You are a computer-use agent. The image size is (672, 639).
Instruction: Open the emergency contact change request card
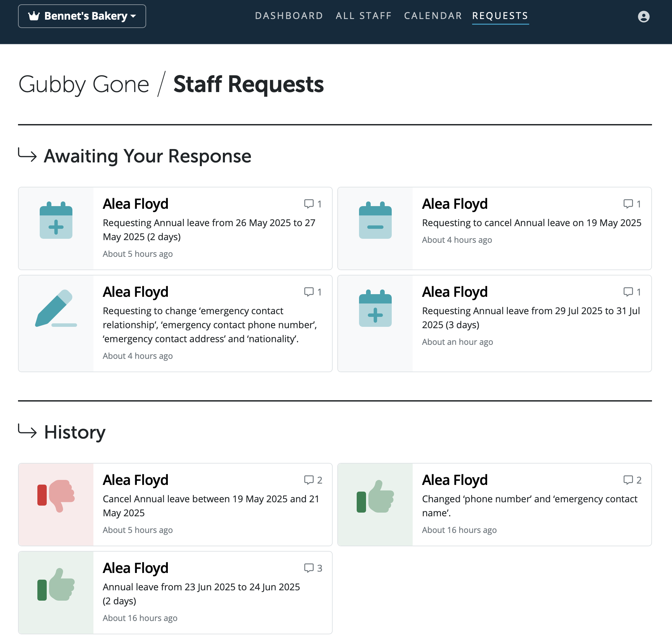(x=175, y=324)
